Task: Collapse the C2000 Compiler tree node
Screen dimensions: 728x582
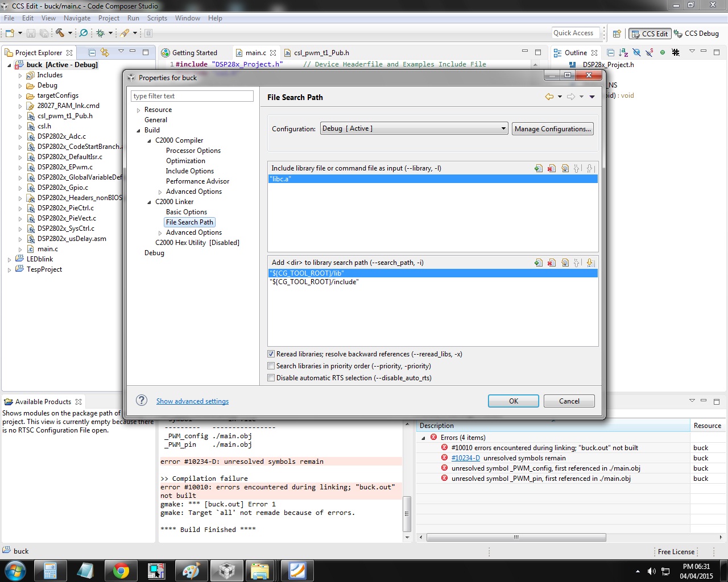Action: [150, 140]
